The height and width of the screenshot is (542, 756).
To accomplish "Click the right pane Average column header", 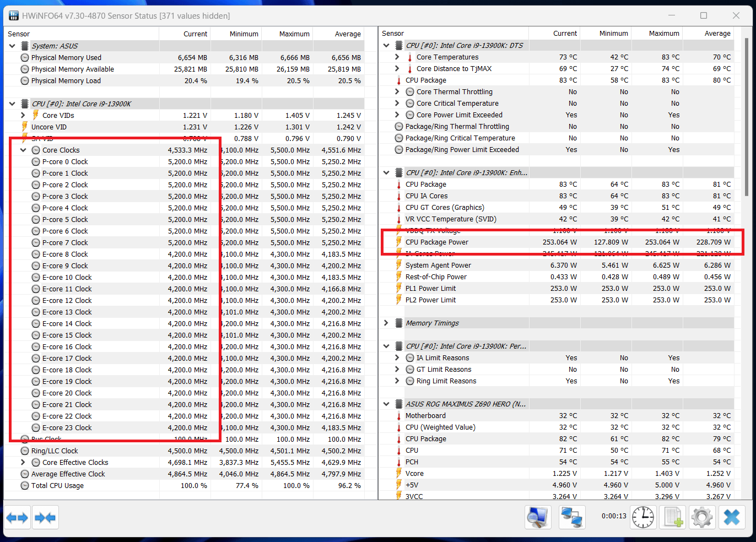I will (x=717, y=34).
